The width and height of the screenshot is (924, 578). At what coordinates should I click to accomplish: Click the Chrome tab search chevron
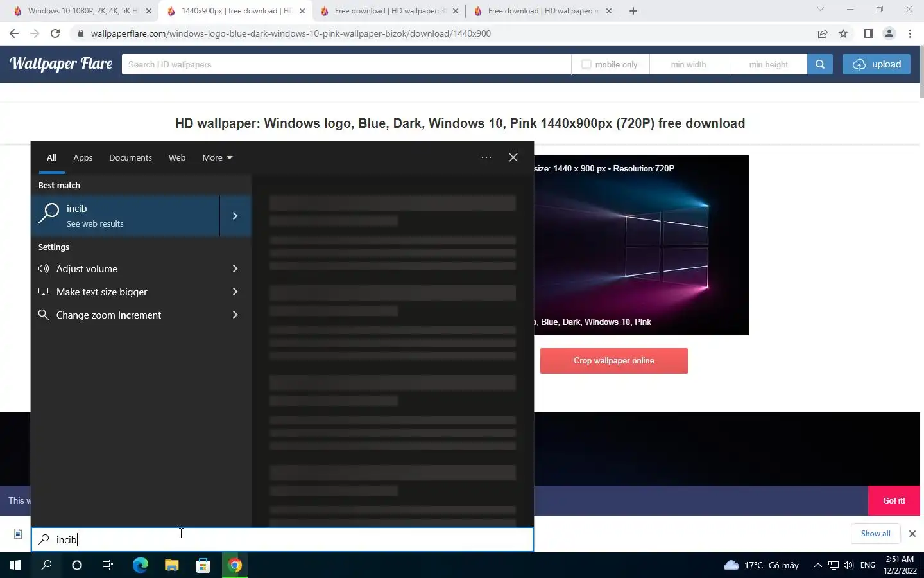pos(820,10)
